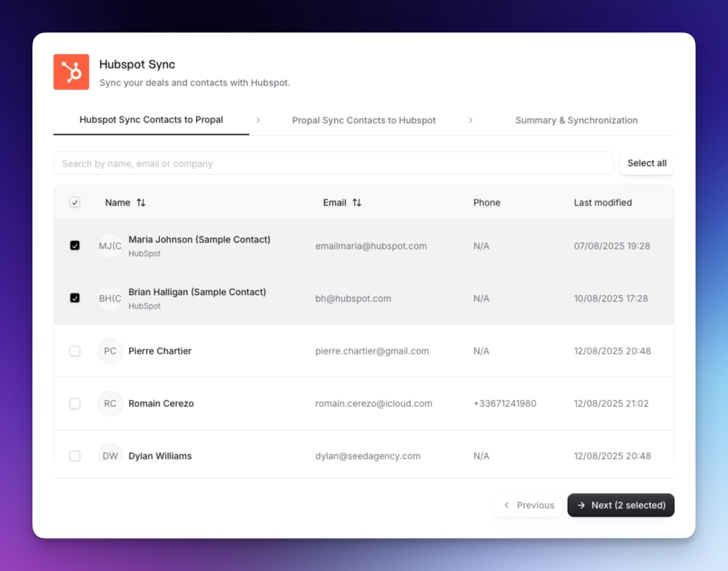Screen dimensions: 728x571
Task: Check the checkbox for Pierre Chartier
Action: (x=75, y=351)
